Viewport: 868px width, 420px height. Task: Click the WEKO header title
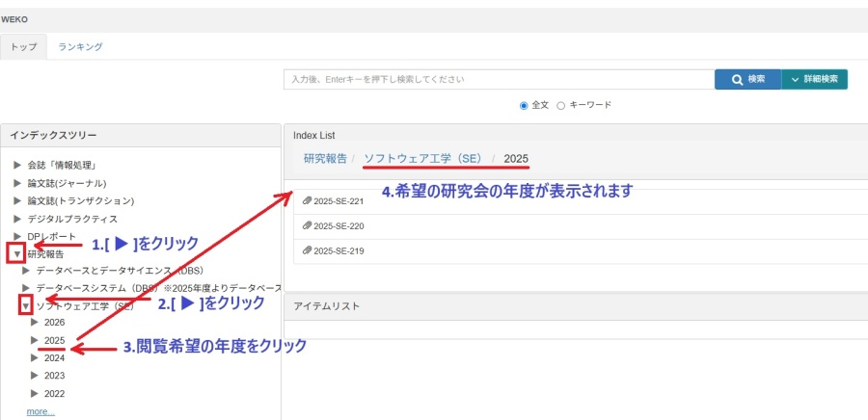click(x=14, y=20)
